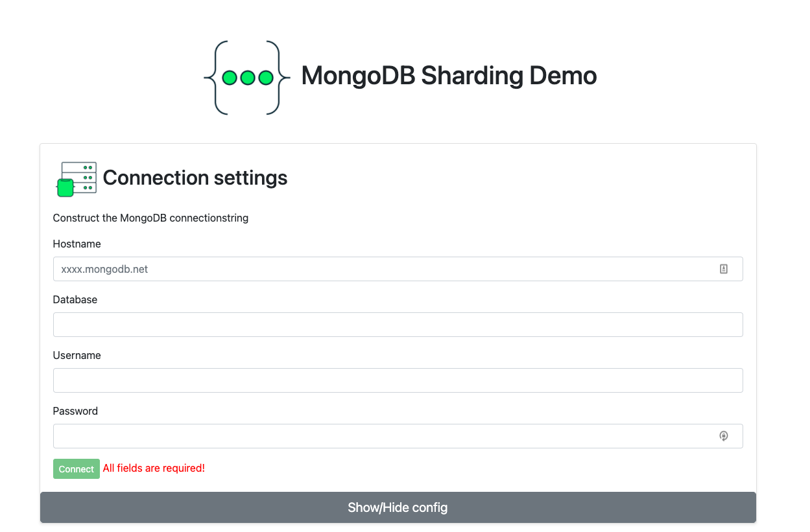The image size is (810, 532).
Task: Select the left green dot in the logo
Action: [x=230, y=78]
